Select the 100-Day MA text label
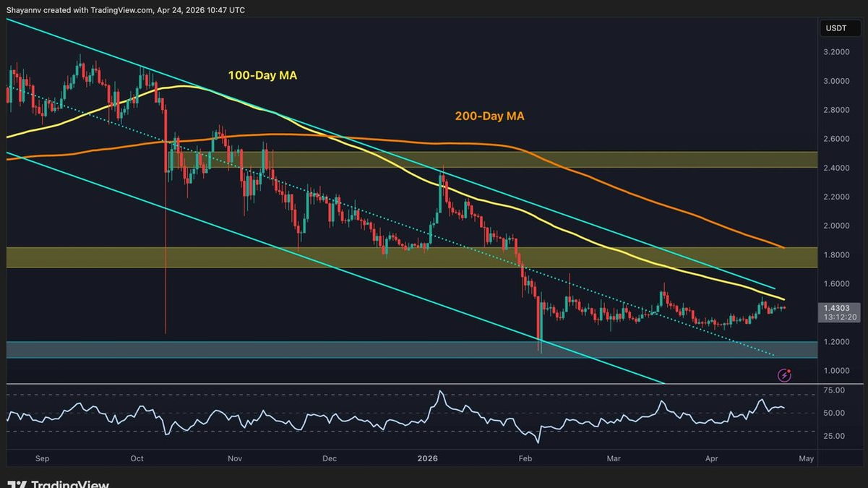This screenshot has height=488, width=868. 262,75
